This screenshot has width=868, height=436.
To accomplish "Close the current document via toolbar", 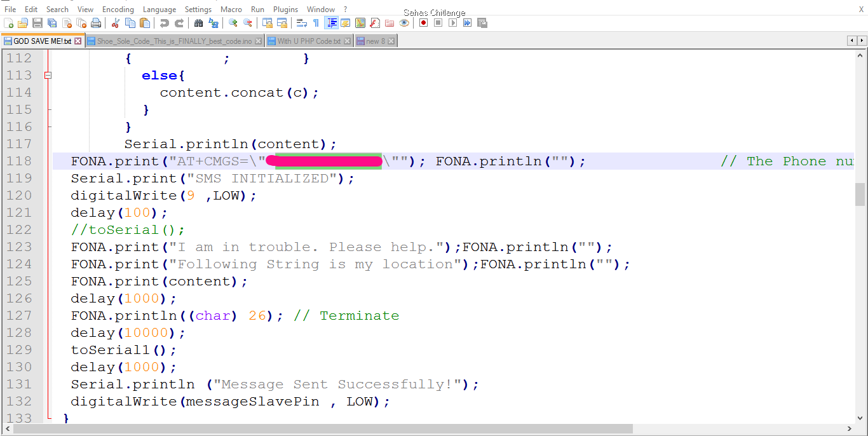I will pos(67,23).
